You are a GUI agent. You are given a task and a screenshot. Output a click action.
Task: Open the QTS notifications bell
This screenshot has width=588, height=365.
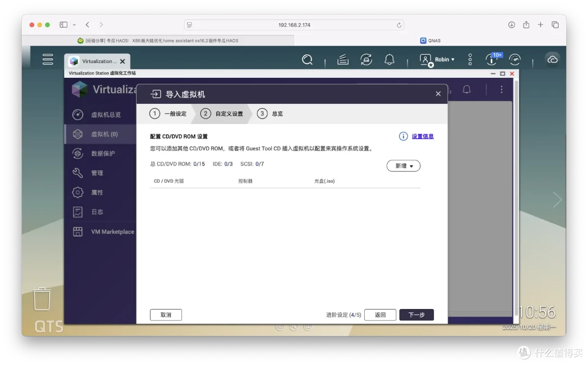pyautogui.click(x=390, y=60)
